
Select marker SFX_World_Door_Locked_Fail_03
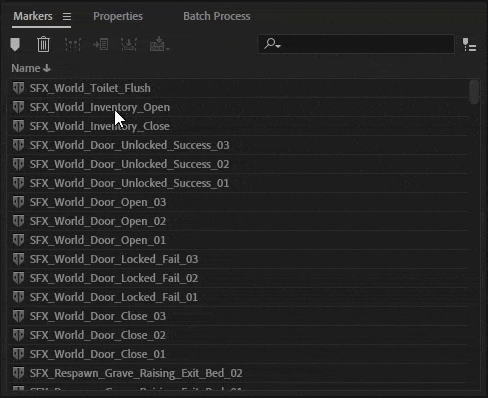click(239, 259)
